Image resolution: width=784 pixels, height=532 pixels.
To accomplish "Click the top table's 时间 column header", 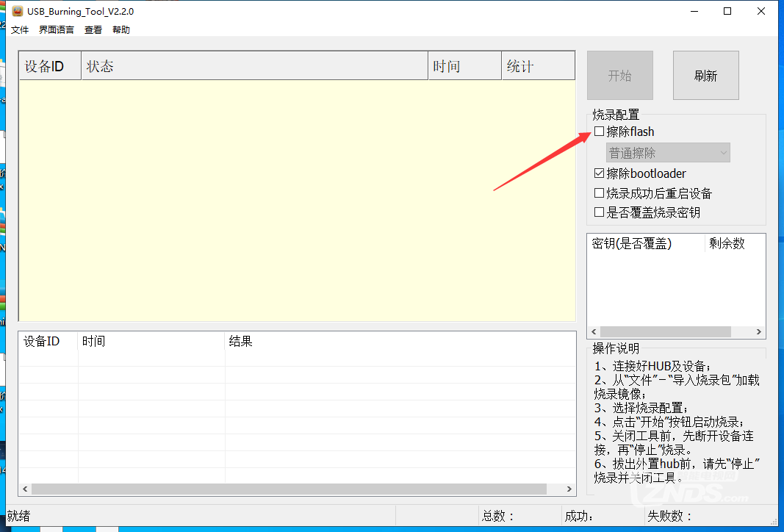I will pos(465,66).
